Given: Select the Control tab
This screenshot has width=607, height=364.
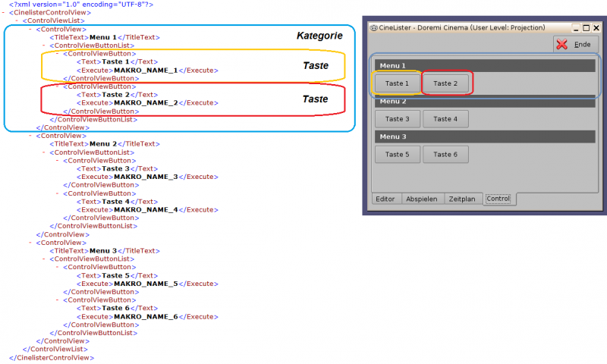Looking at the screenshot, I should coord(498,199).
